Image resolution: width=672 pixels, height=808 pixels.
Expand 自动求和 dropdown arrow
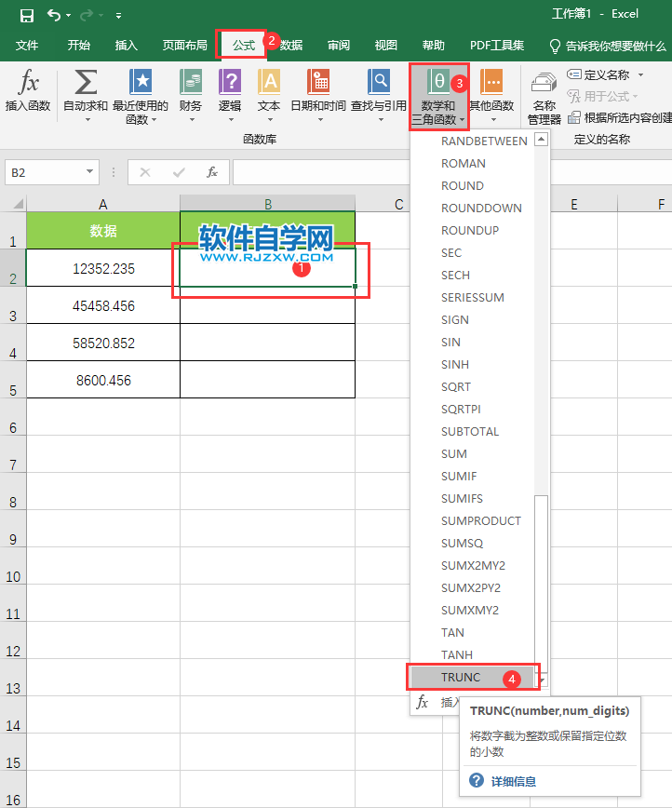(x=87, y=120)
